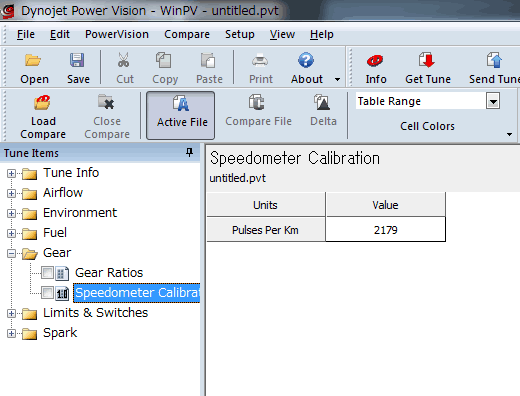520x396 pixels.
Task: Collapse the Gear tree node
Action: 11,253
